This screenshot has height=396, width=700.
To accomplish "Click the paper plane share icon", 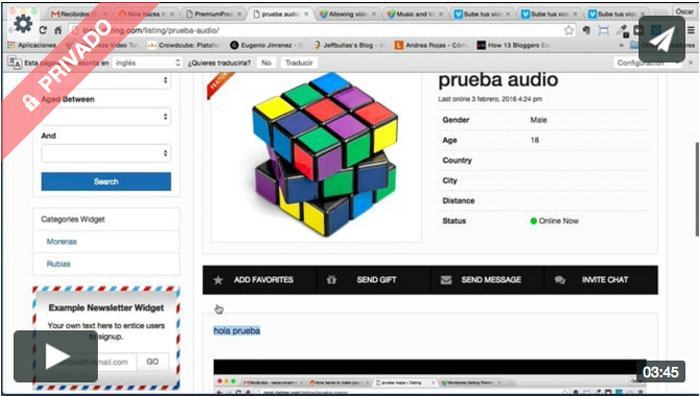I will pos(662,40).
